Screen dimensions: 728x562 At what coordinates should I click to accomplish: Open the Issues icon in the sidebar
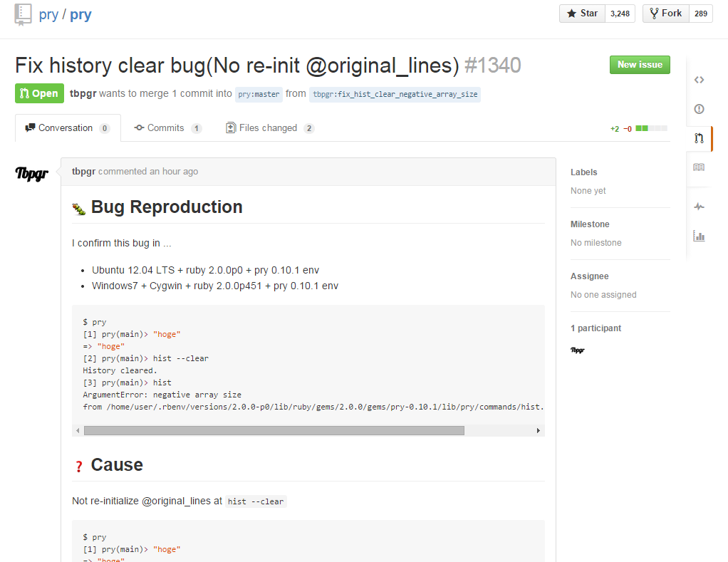point(698,109)
